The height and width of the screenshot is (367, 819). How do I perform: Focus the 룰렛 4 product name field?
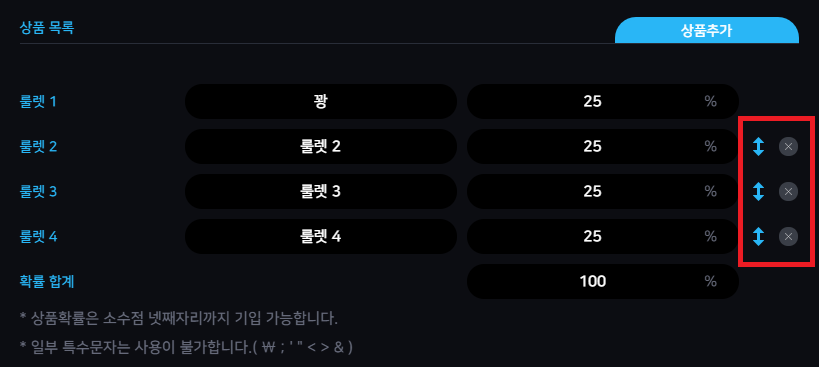click(x=321, y=236)
